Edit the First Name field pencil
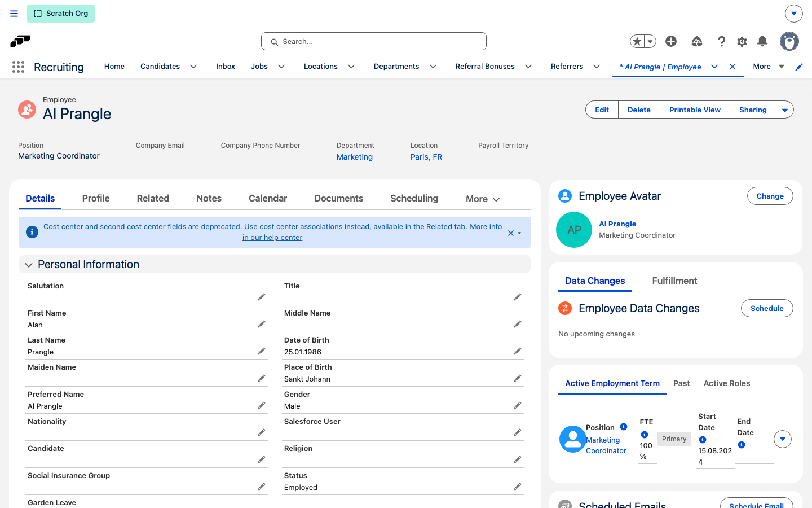Image resolution: width=812 pixels, height=508 pixels. coord(262,324)
